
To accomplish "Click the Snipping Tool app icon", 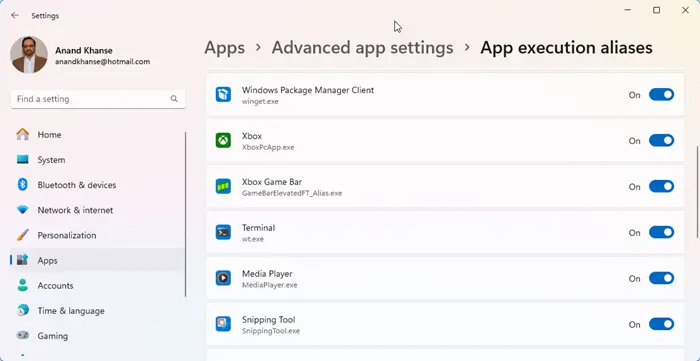I will [223, 324].
